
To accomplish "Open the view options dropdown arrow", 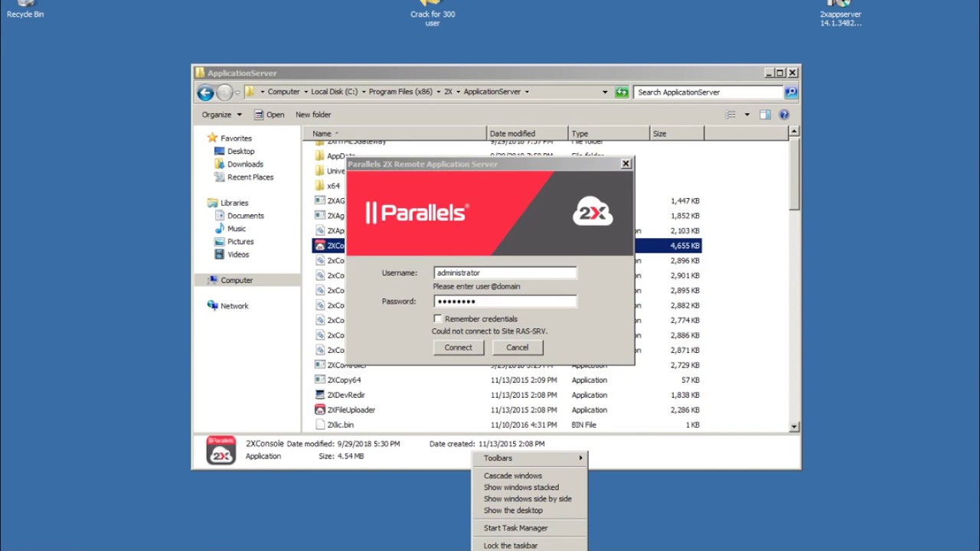I will (747, 115).
